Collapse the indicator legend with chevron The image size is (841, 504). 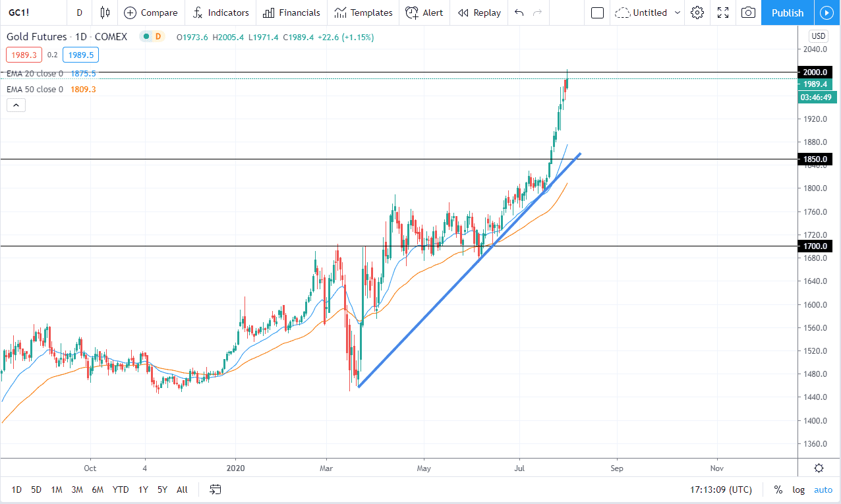click(16, 105)
